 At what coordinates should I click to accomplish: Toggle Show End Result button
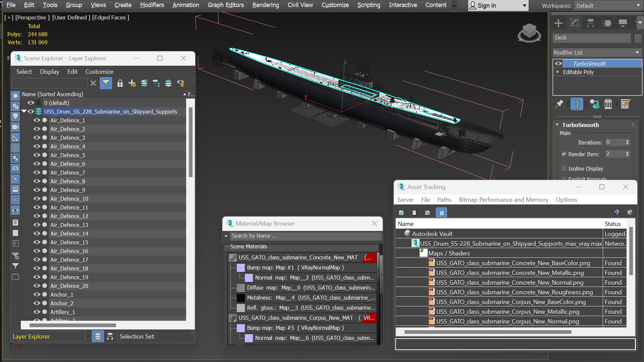[577, 104]
